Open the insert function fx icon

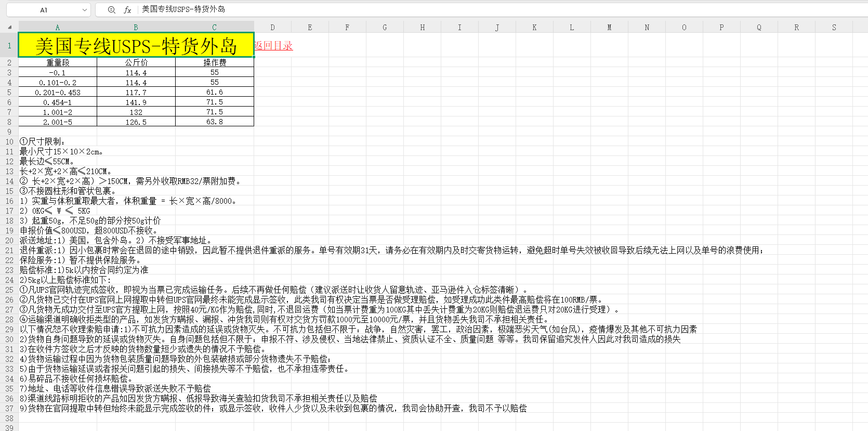coord(127,10)
